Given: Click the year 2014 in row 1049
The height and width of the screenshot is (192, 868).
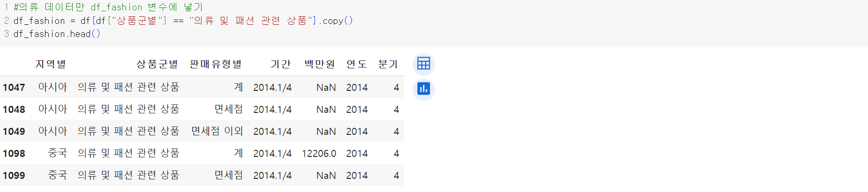Looking at the screenshot, I should (357, 132).
